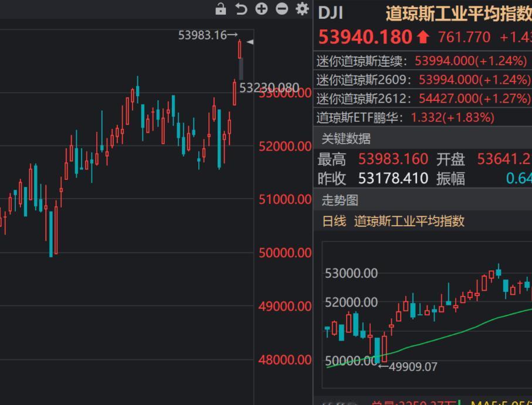Click the 日线 period label

pos(334,222)
